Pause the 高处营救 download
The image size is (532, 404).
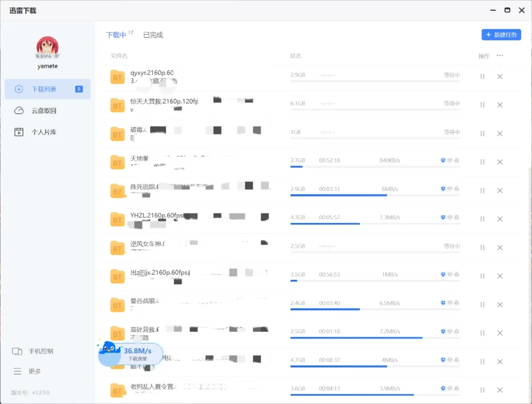point(482,333)
